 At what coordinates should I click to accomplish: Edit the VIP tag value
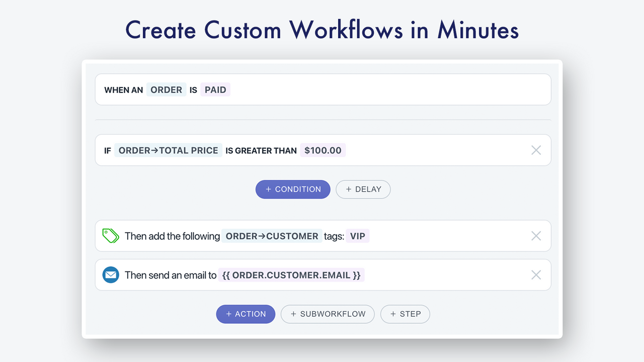(357, 236)
